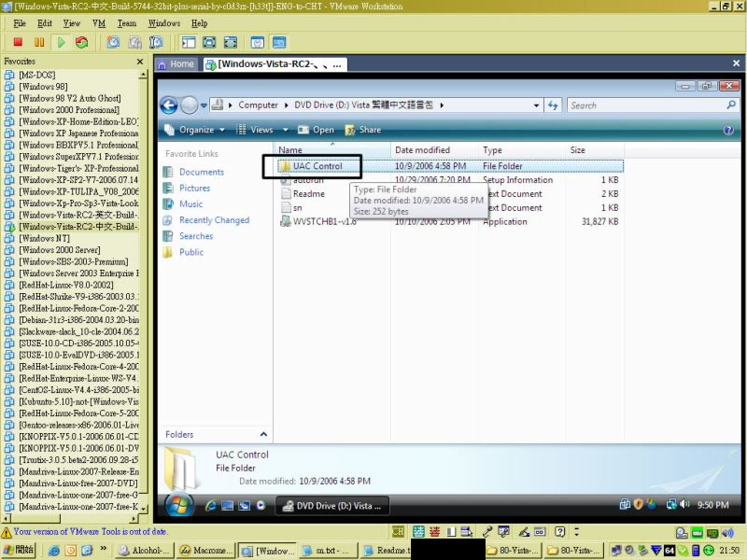Screen dimensions: 747x560
Task: Click the Vista volume speaker tray icon
Action: pos(684,504)
